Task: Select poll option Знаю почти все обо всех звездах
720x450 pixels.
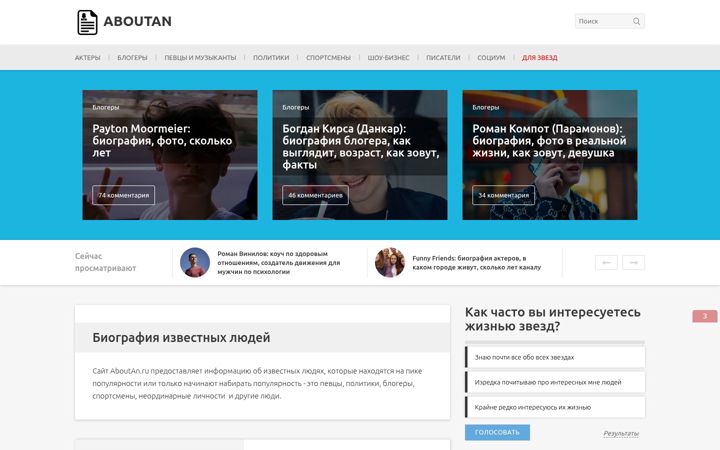Action: pos(555,357)
